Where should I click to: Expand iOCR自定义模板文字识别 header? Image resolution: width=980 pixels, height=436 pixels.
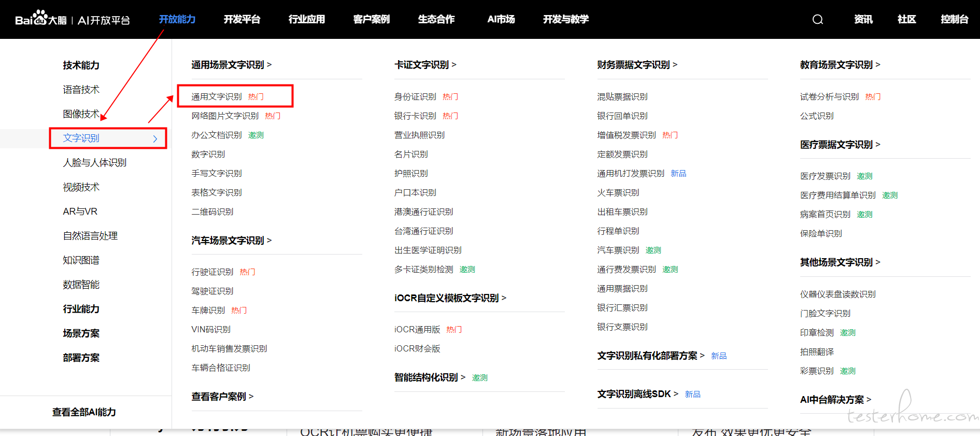point(450,298)
